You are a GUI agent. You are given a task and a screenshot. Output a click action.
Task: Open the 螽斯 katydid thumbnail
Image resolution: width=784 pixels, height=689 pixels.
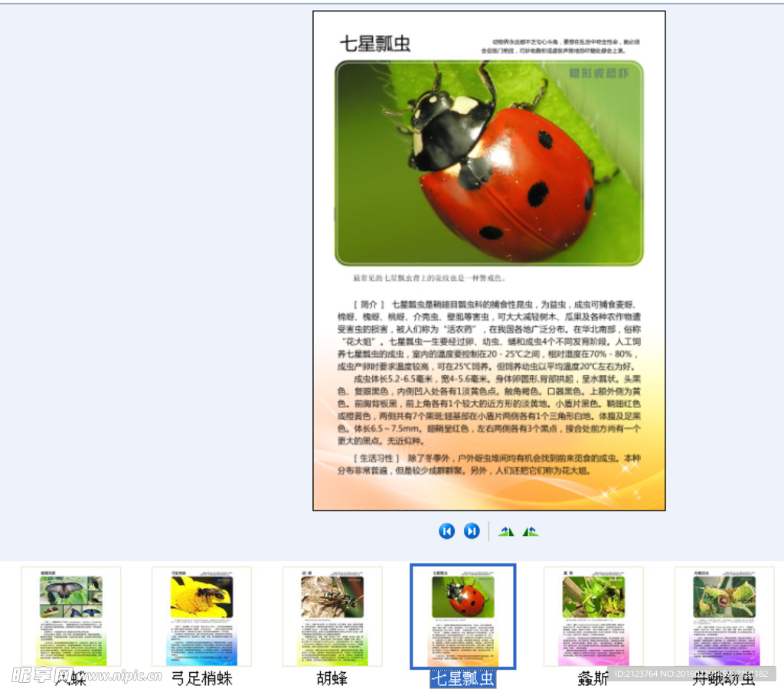pos(593,617)
